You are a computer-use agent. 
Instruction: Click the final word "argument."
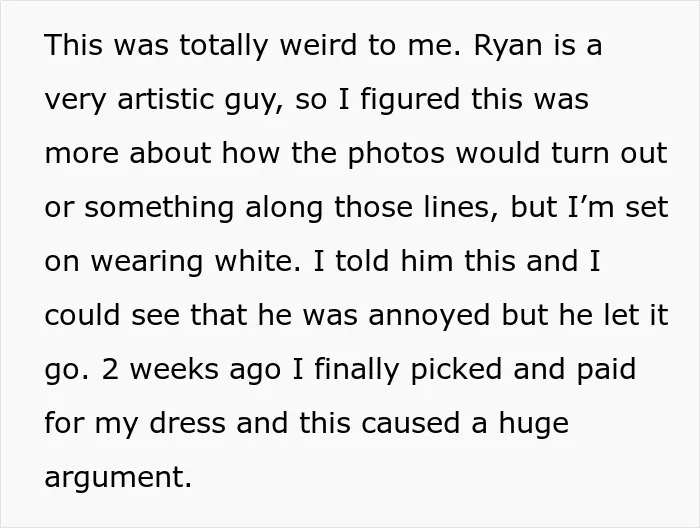click(x=118, y=478)
